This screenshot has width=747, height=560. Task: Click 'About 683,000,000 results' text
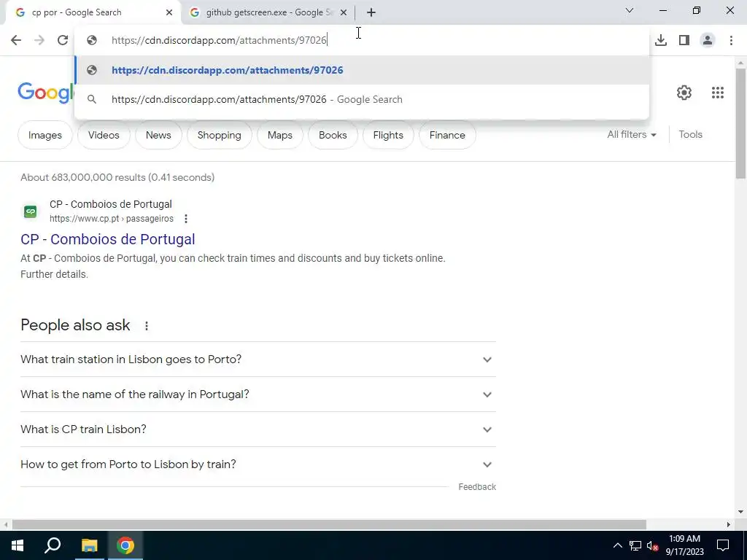pos(117,178)
